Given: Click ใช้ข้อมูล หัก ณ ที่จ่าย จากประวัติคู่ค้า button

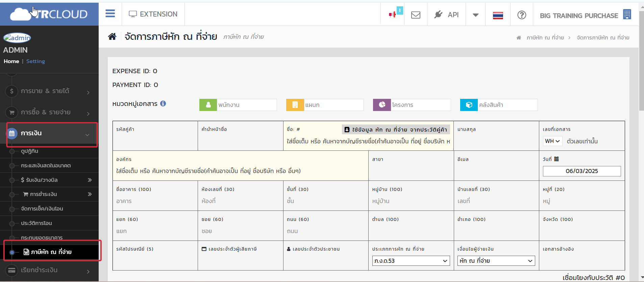Looking at the screenshot, I should pyautogui.click(x=396, y=130).
